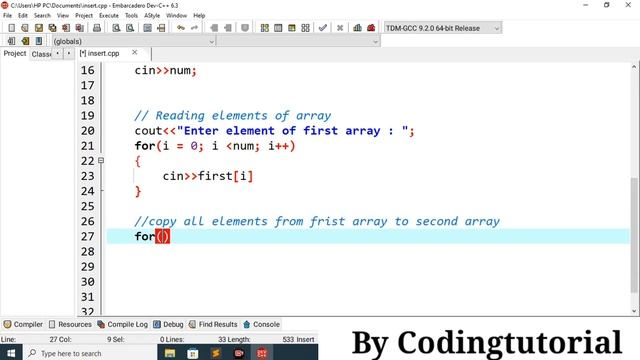Screen dimensions: 640x360
Task: Open the TDM-GCC 9.2.0 compiler set dropdown
Action: coord(442,28)
